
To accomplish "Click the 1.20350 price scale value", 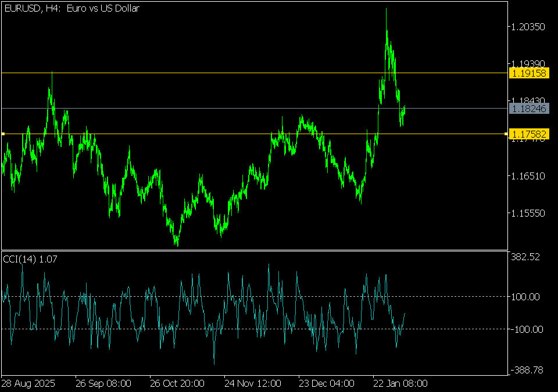I will (x=528, y=27).
